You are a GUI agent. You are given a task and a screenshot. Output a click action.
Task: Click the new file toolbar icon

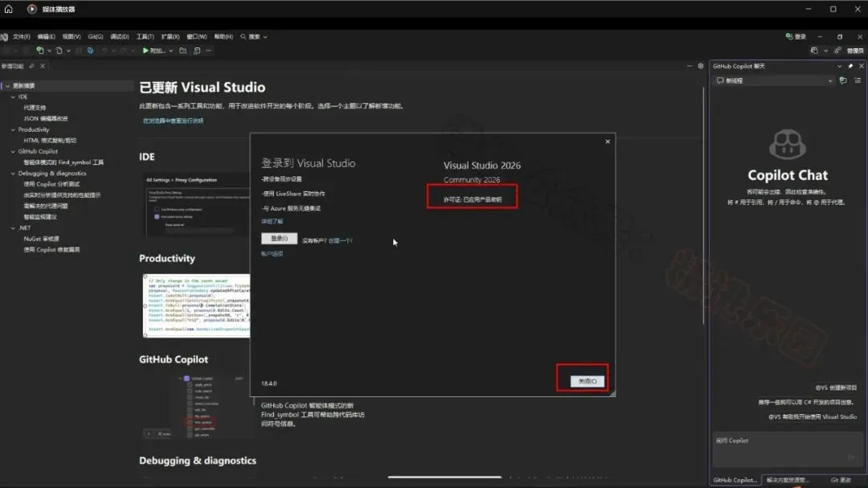[x=59, y=51]
